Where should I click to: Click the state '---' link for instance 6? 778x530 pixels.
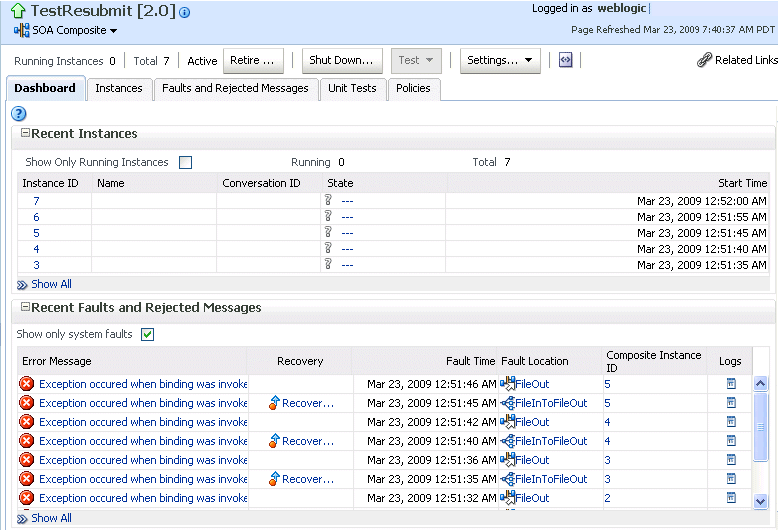click(347, 217)
